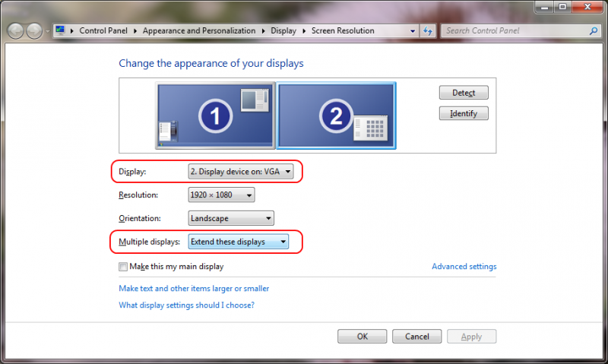Maximize the Screen Resolution window

pyautogui.click(x=562, y=7)
